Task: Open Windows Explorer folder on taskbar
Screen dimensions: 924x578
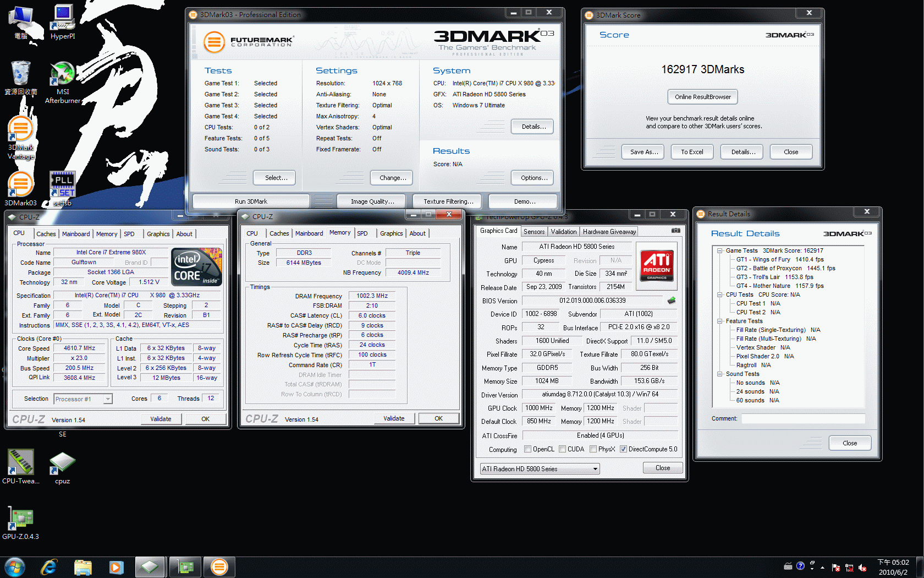Action: [83, 567]
